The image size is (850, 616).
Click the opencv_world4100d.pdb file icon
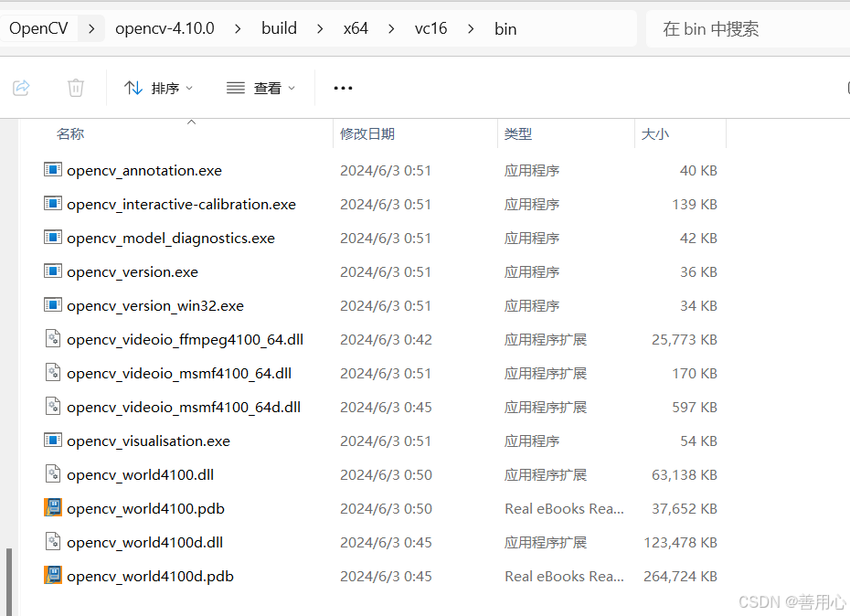[x=53, y=576]
